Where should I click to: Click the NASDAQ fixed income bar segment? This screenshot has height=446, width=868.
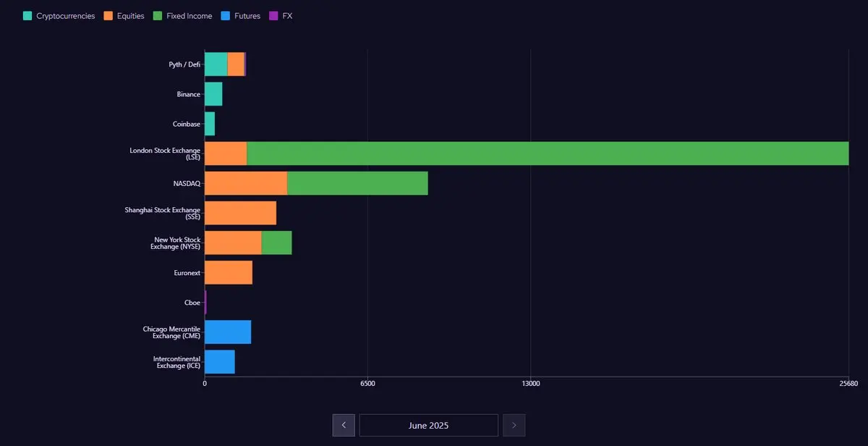[x=357, y=183]
